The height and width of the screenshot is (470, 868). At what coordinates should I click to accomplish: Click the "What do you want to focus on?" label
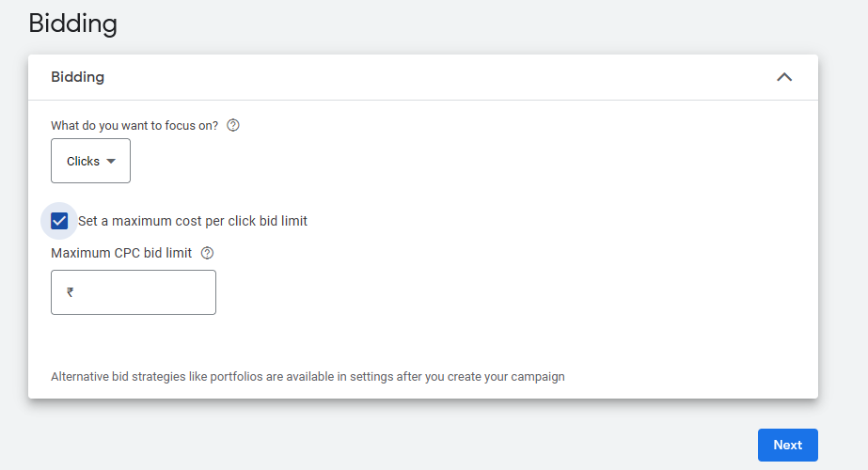coord(134,125)
